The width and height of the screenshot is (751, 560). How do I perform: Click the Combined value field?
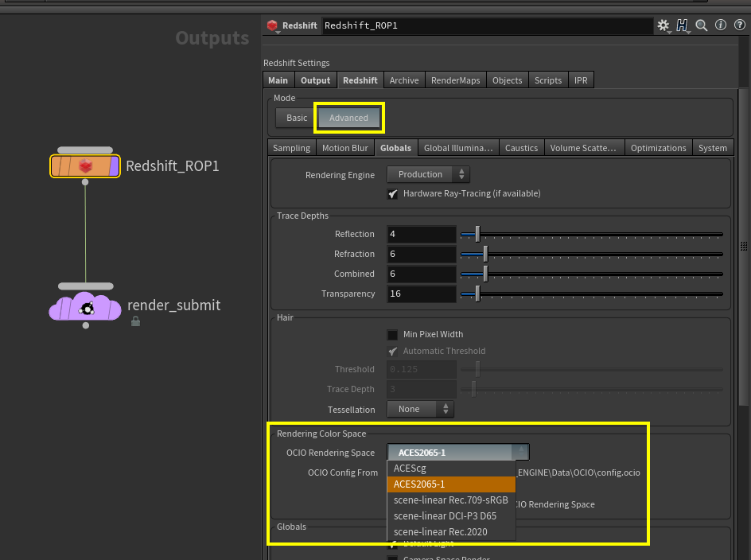tap(422, 274)
